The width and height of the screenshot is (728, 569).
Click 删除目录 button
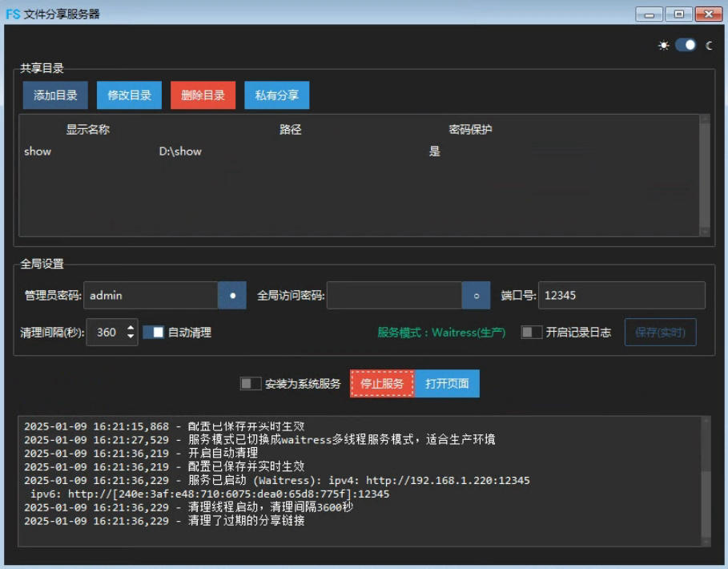pos(203,95)
